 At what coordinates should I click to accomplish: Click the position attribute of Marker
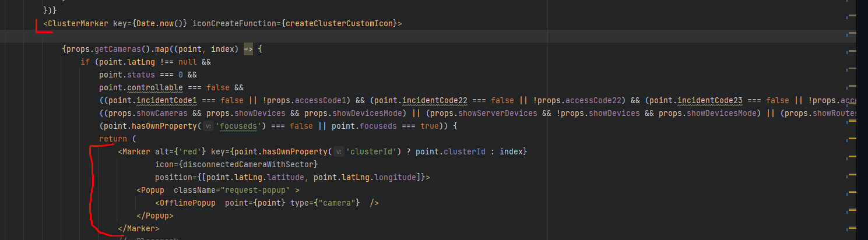tap(174, 177)
